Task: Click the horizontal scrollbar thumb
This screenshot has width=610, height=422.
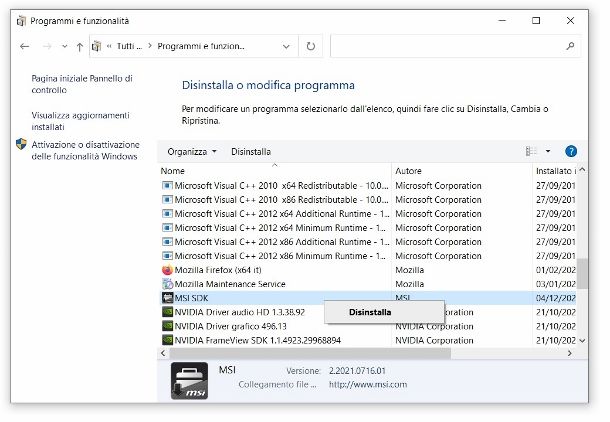Action: tap(310, 353)
